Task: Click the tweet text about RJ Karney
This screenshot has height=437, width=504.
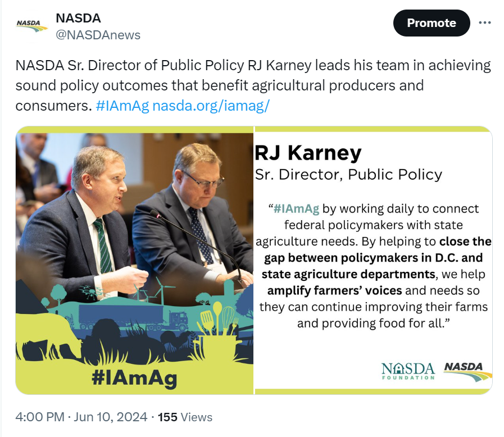Action: tap(253, 85)
